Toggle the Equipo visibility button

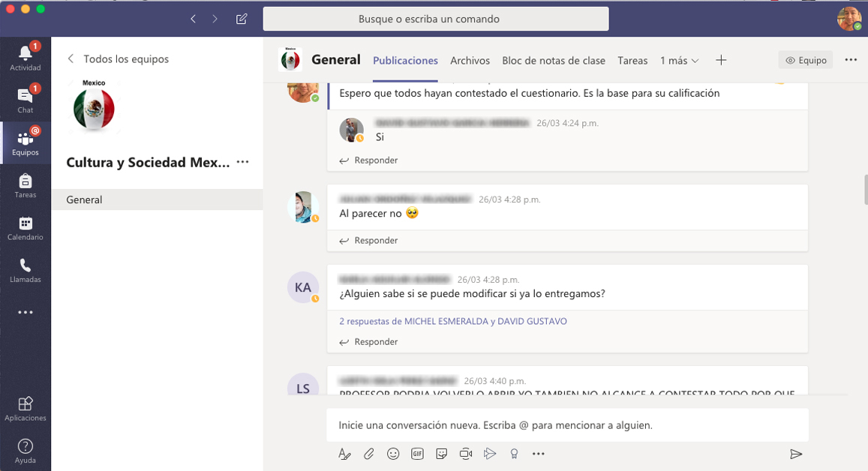point(806,60)
